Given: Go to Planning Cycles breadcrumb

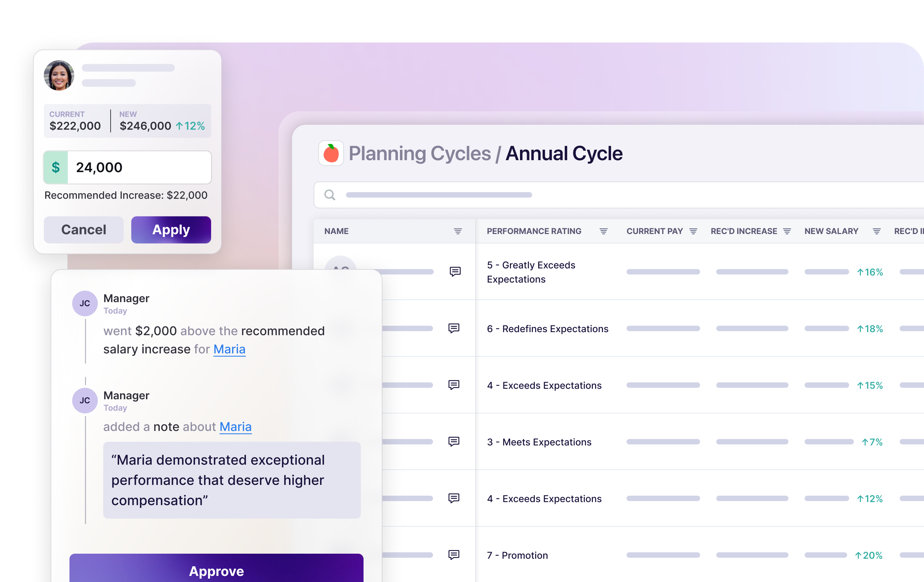Looking at the screenshot, I should (x=420, y=153).
